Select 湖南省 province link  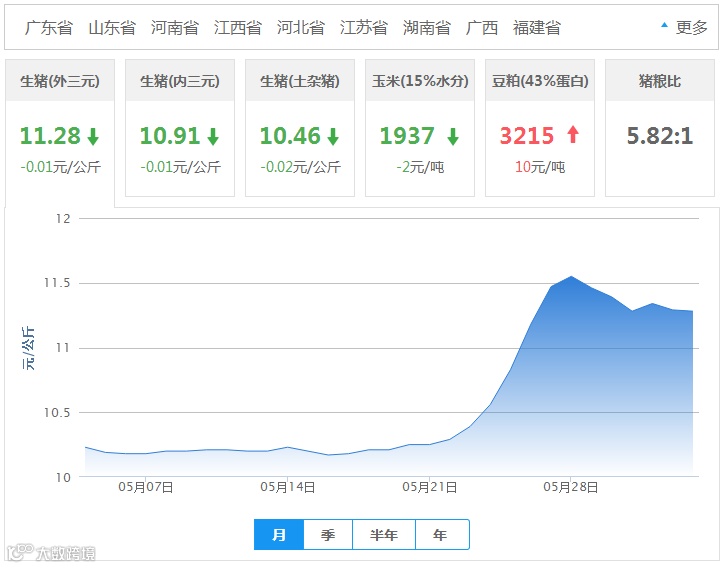point(426,28)
